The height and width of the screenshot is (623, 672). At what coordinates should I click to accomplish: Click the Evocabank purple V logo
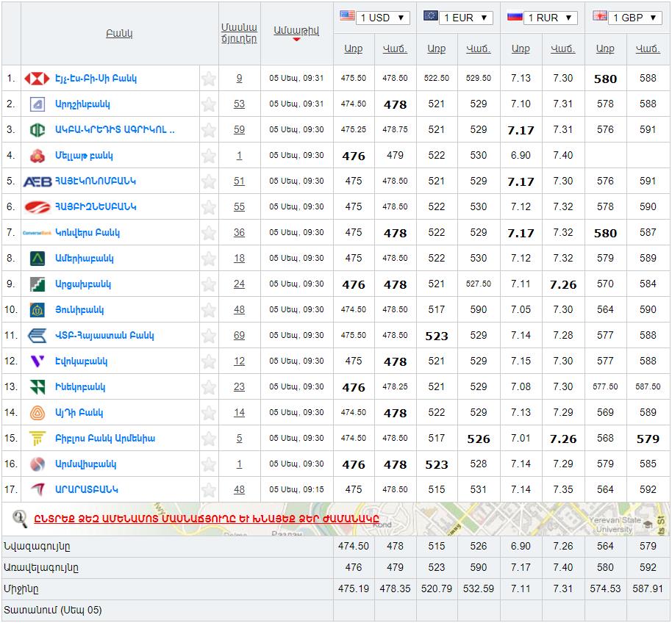click(x=37, y=361)
